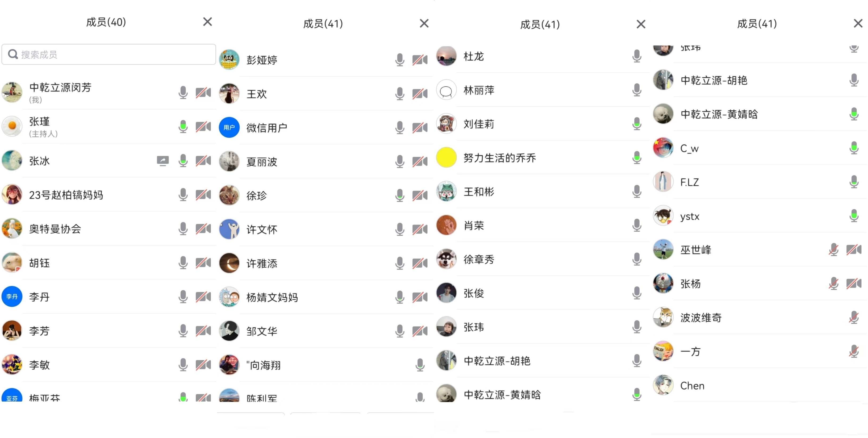Click the muted microphone icon for 波波维奇
868x438 pixels.
(x=854, y=317)
